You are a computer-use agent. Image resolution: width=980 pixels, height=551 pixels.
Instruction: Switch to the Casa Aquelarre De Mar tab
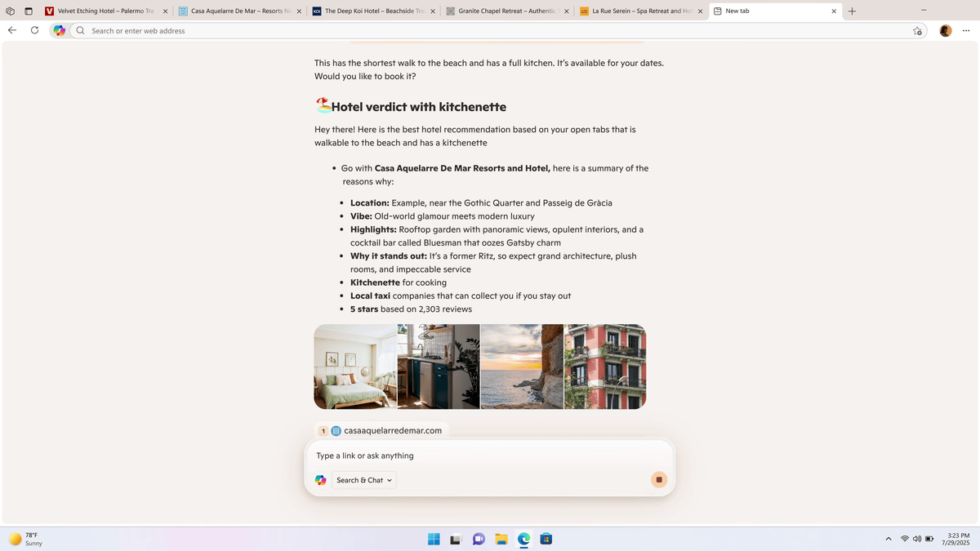[240, 11]
